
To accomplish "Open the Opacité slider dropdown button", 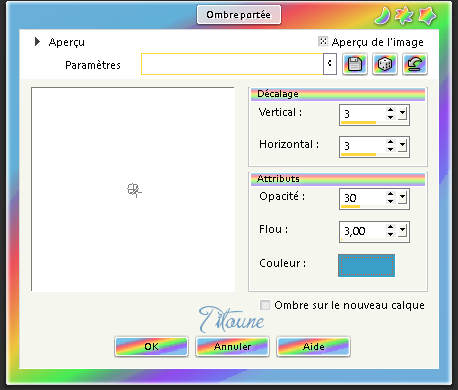I will pyautogui.click(x=403, y=198).
